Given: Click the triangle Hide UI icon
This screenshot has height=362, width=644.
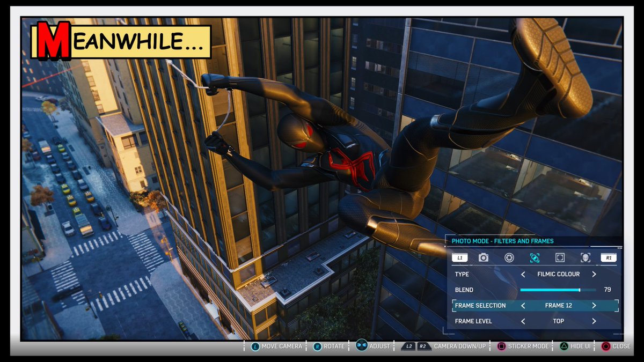Looking at the screenshot, I should [564, 346].
